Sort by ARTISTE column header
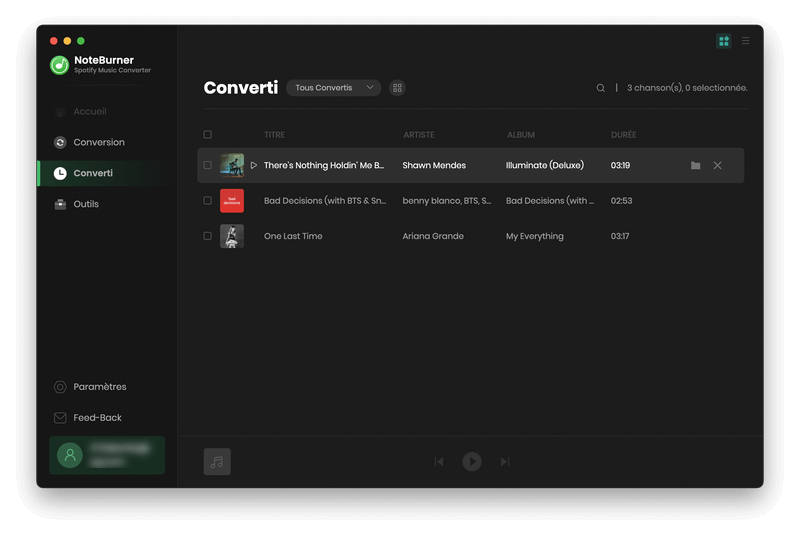This screenshot has width=800, height=536. click(x=419, y=135)
